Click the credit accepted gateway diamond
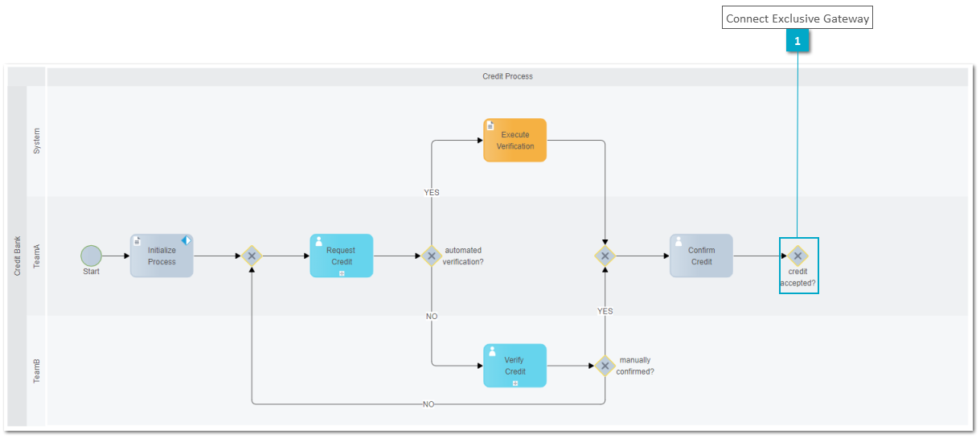The image size is (980, 438). 798,256
